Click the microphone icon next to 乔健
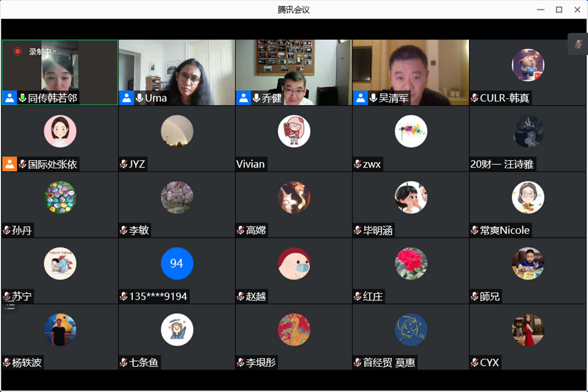588x392 pixels. coord(256,98)
